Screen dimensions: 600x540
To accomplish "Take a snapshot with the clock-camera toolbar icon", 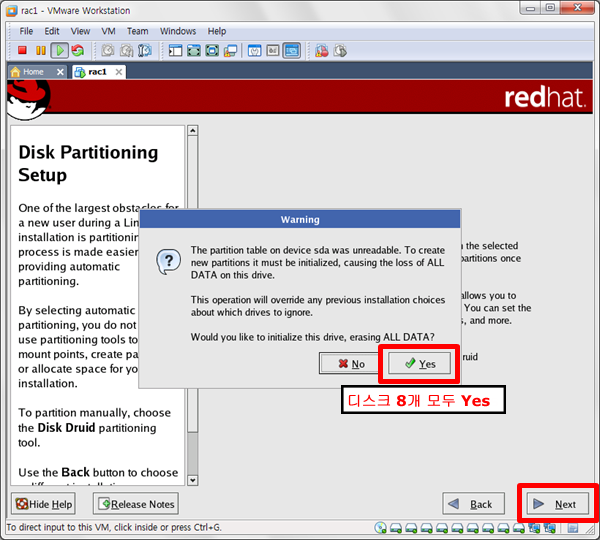I will [108, 50].
